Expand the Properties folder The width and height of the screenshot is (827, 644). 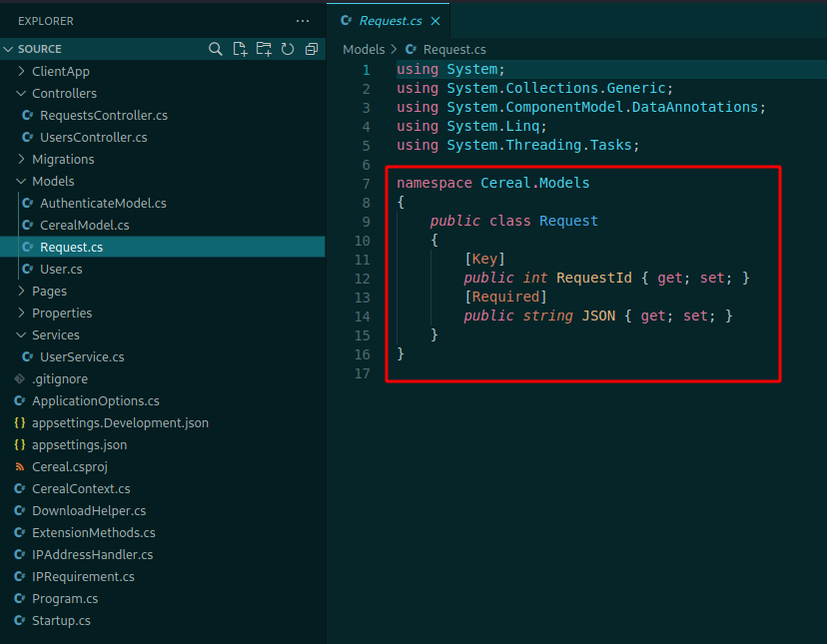163,314
